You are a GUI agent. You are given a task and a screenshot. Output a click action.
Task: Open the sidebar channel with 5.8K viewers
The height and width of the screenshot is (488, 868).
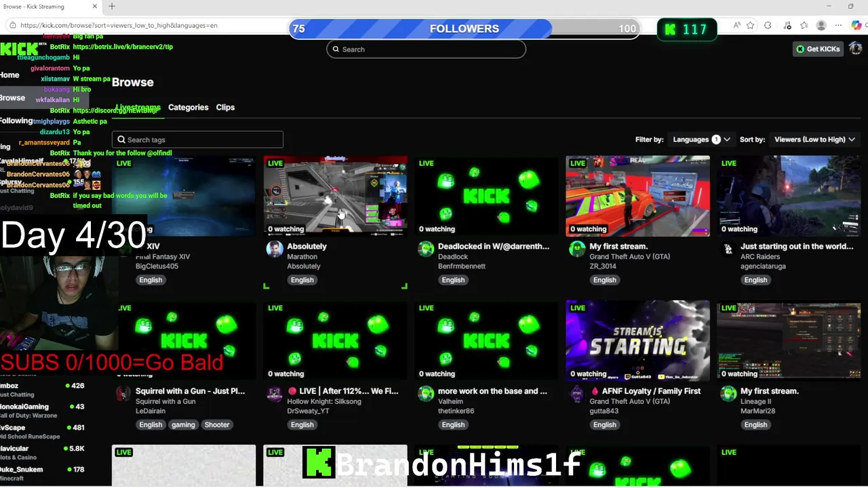click(42, 453)
